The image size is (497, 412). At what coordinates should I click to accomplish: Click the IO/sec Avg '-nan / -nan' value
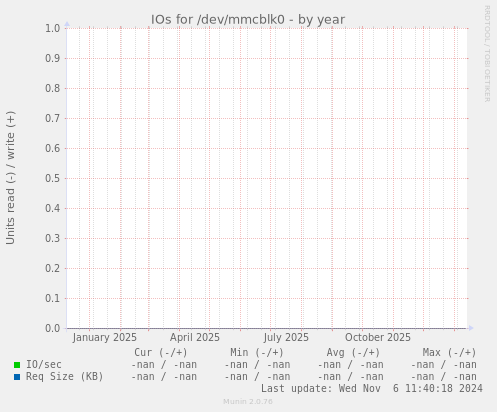click(350, 365)
